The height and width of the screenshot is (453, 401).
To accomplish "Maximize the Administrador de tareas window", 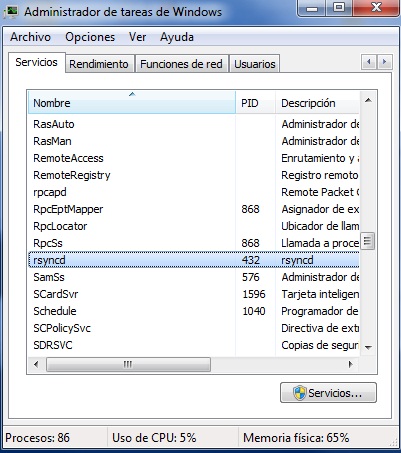I will pyautogui.click(x=339, y=8).
